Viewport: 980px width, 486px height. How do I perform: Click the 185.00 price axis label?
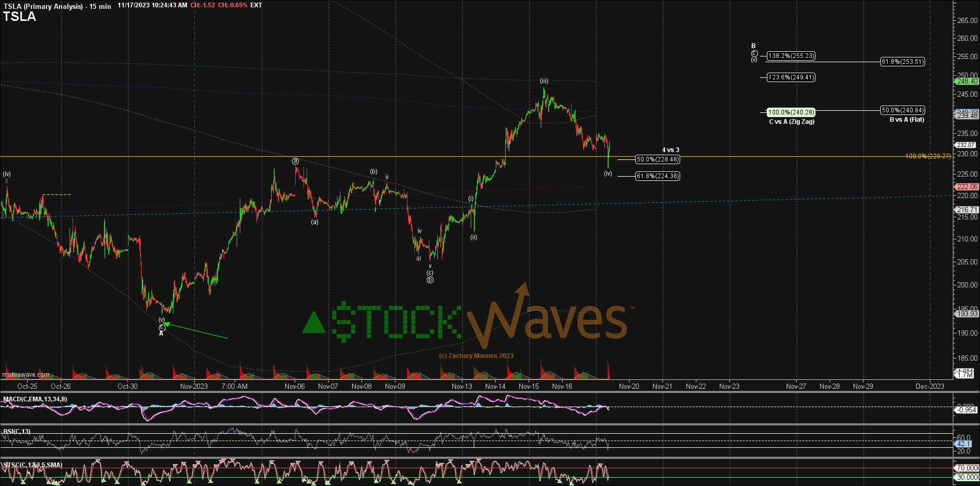(x=967, y=358)
